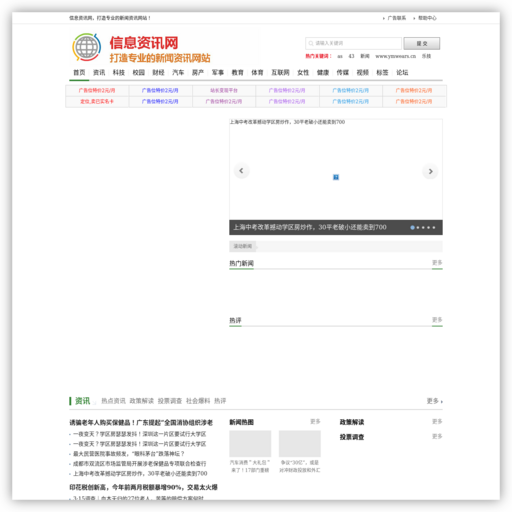Select 投票调查 sub-tab beside 政策解读 tab
This screenshot has height=512, width=512.
click(170, 401)
